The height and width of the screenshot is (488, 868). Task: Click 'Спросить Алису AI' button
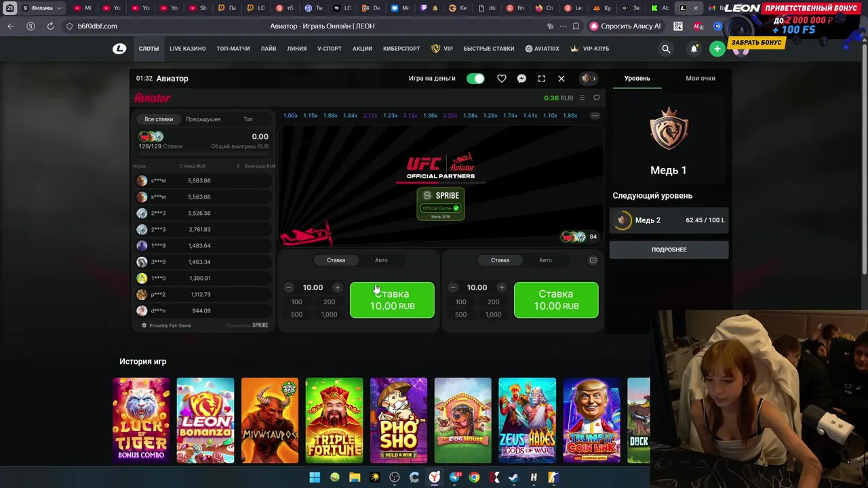[625, 26]
